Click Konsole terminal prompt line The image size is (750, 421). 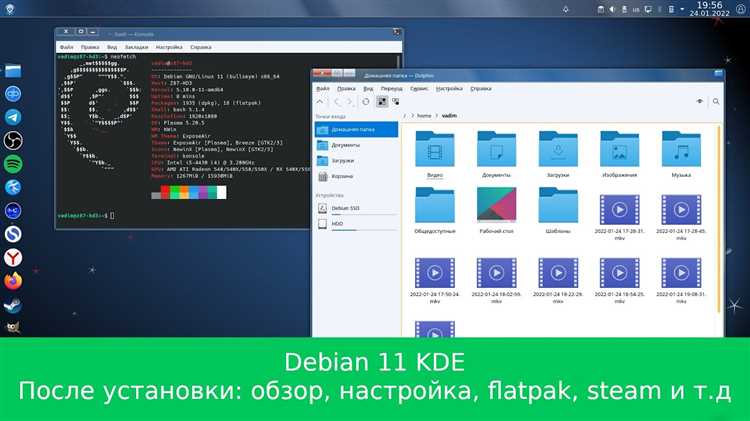click(86, 216)
